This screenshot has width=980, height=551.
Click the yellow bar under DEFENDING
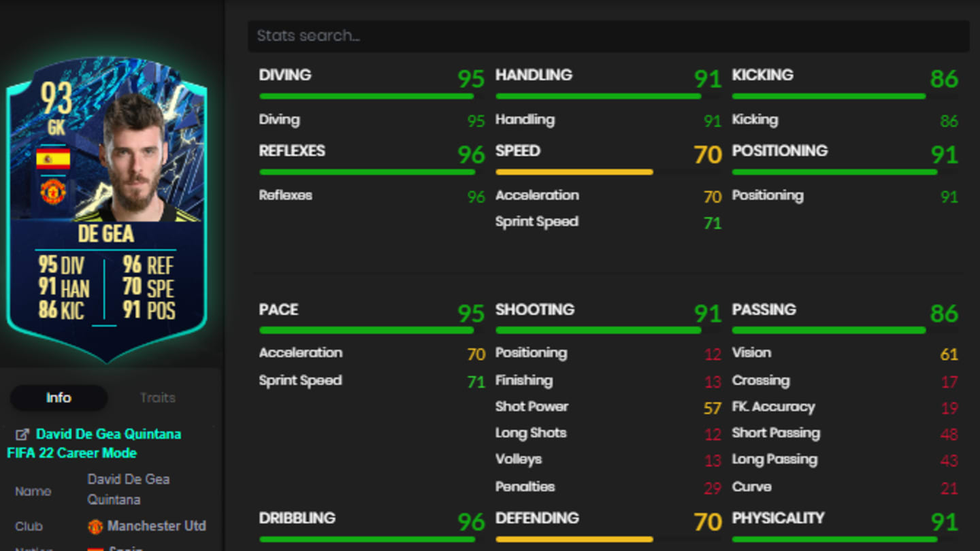574,539
